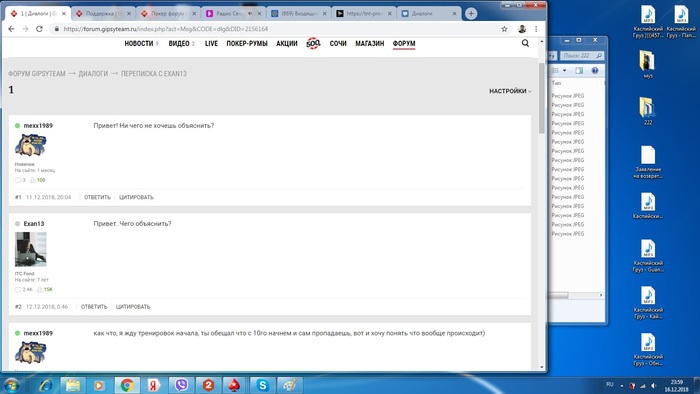Click ОТВЕТИТЬ under message #1
Screen dimensions: 700x394
pos(97,197)
